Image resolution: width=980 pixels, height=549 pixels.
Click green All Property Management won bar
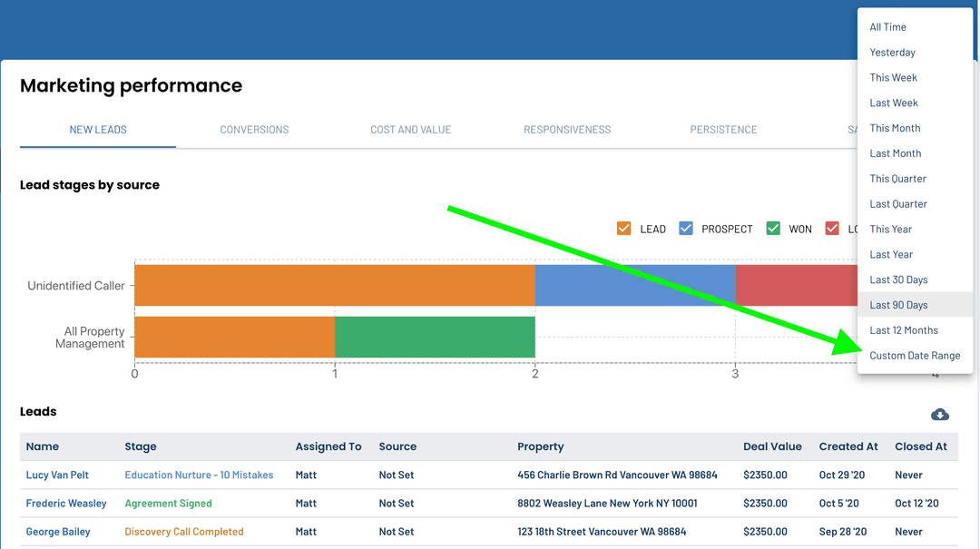coord(435,337)
